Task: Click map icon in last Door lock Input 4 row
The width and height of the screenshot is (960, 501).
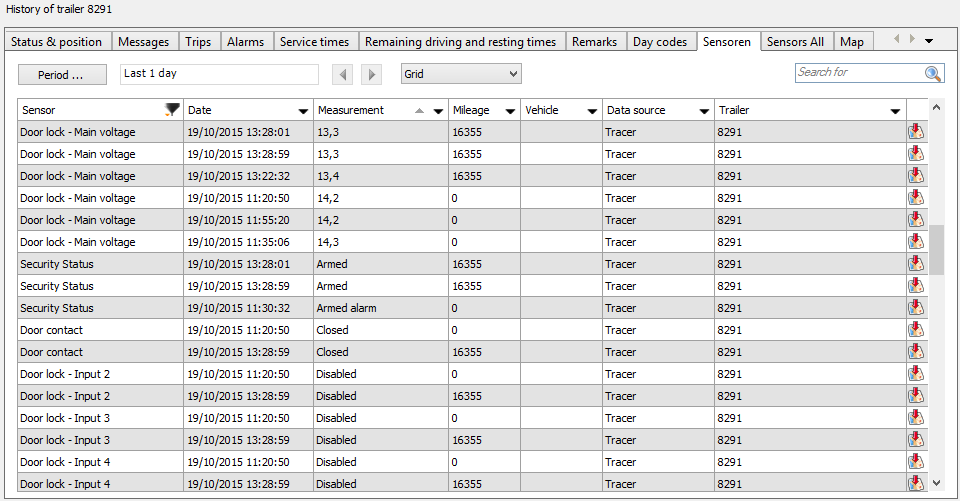Action: 915,484
